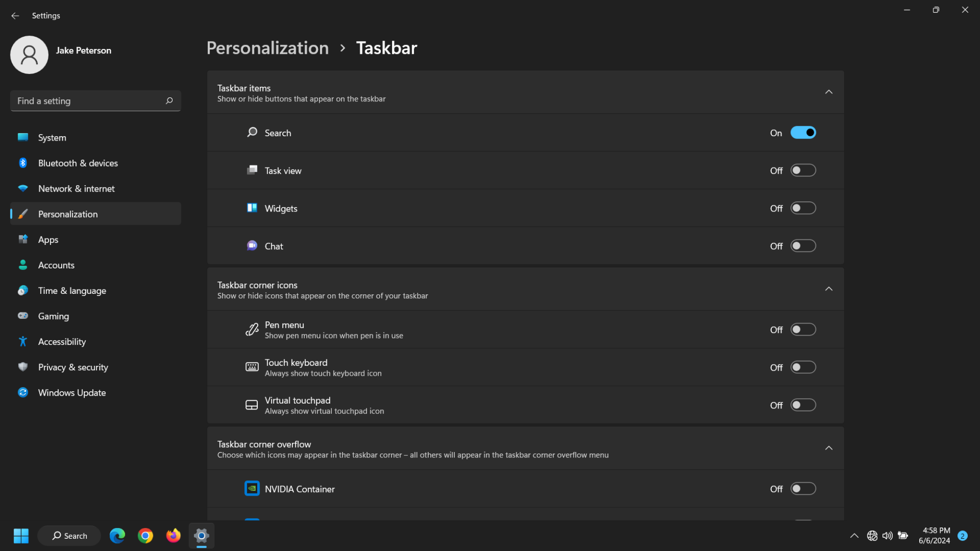Image resolution: width=980 pixels, height=551 pixels.
Task: Click the Personalization settings icon in sidebar
Action: (23, 213)
